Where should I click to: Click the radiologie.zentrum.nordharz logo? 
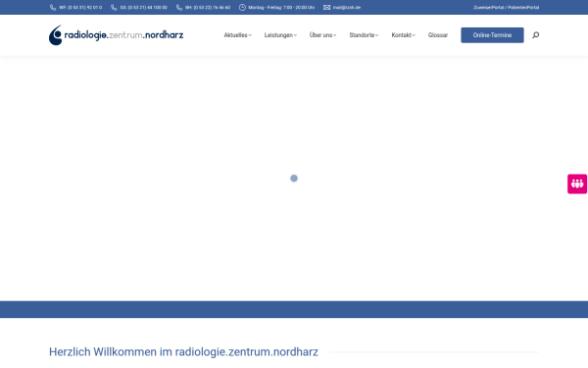tap(116, 35)
